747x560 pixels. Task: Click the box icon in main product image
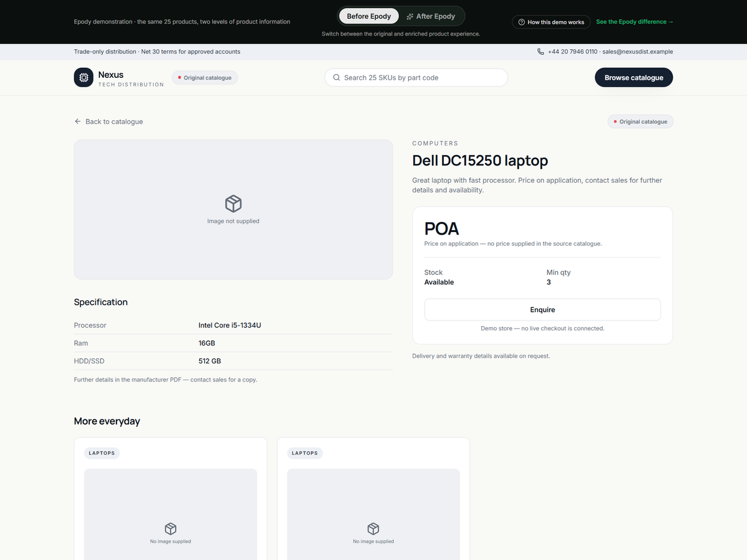pos(233,203)
